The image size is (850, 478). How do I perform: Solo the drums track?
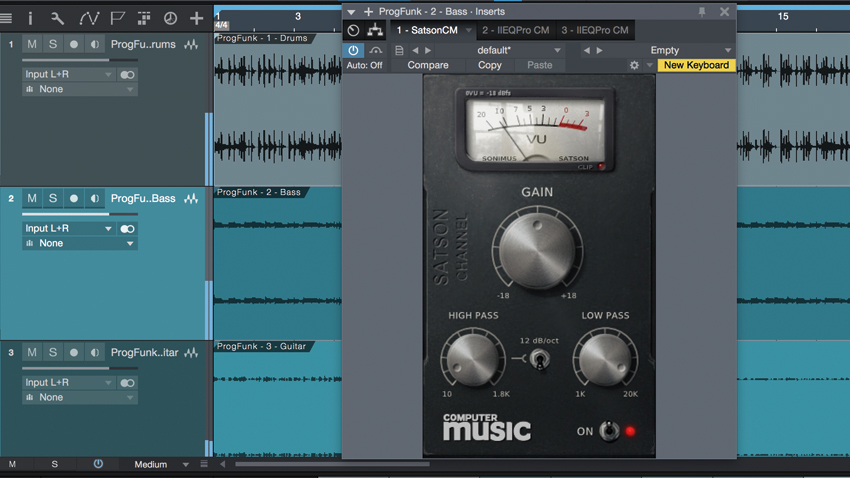(x=53, y=44)
